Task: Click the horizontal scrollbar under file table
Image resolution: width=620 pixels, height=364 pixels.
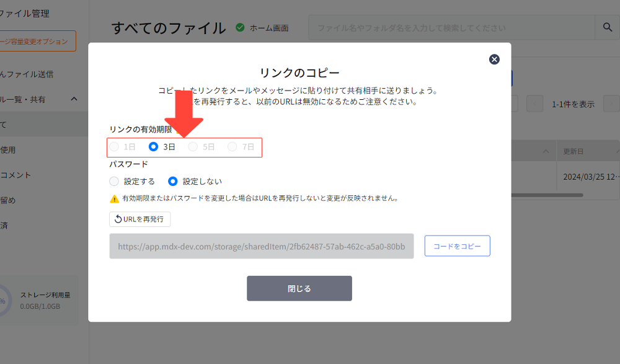Action: (547, 195)
